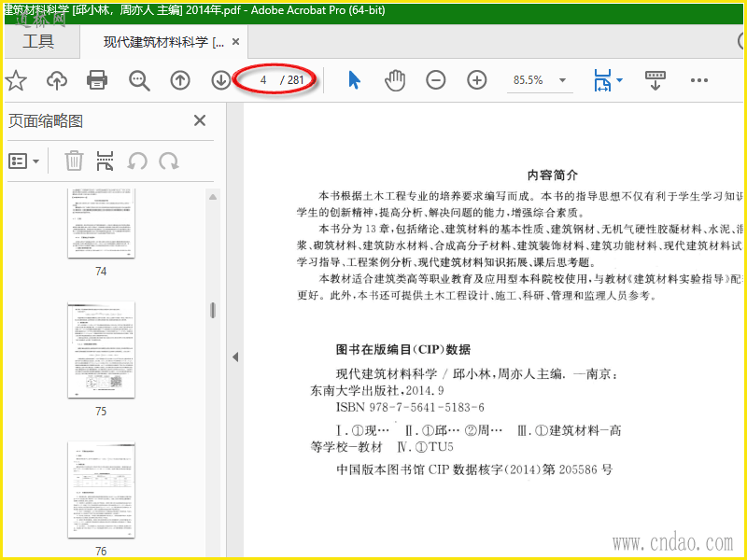Viewport: 747px width, 560px height.
Task: Click the scrolling mode keyboard-arrow icon
Action: (x=655, y=80)
